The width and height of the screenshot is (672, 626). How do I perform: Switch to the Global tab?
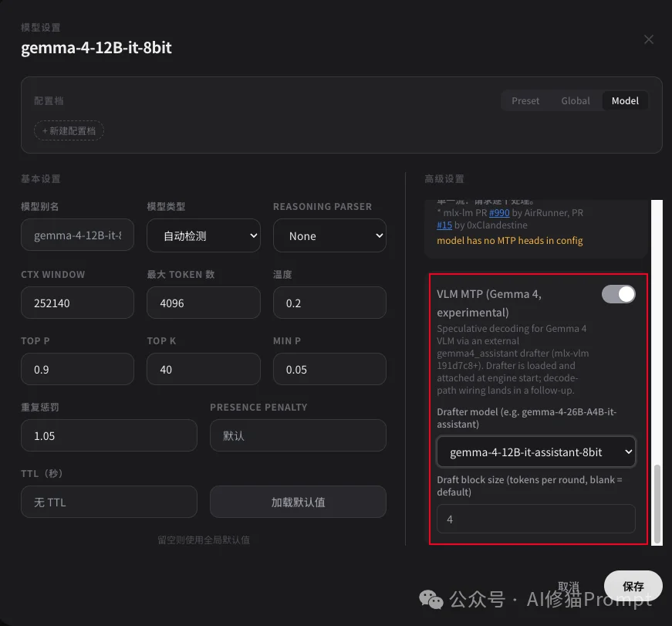click(575, 101)
